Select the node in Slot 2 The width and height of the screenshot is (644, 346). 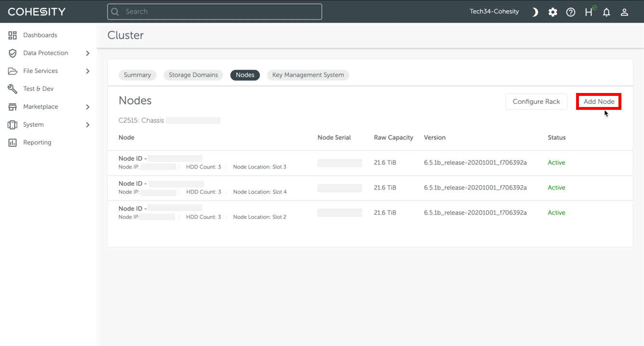[x=370, y=213]
